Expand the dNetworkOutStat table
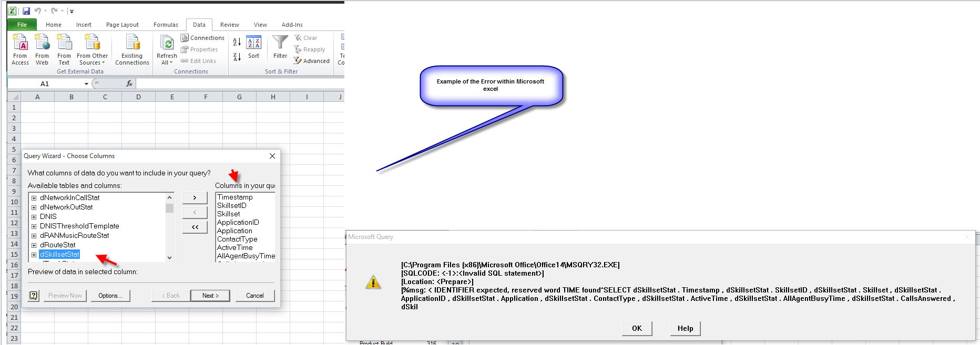This screenshot has width=980, height=345. tap(34, 207)
